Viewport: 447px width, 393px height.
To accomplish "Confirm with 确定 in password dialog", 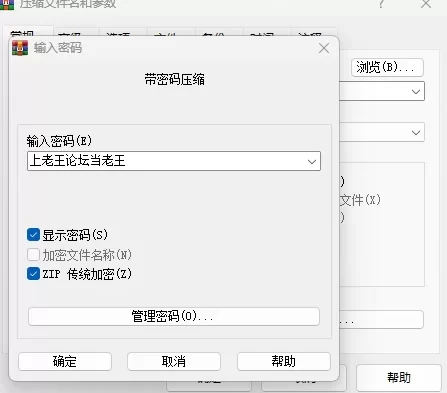I will [65, 361].
